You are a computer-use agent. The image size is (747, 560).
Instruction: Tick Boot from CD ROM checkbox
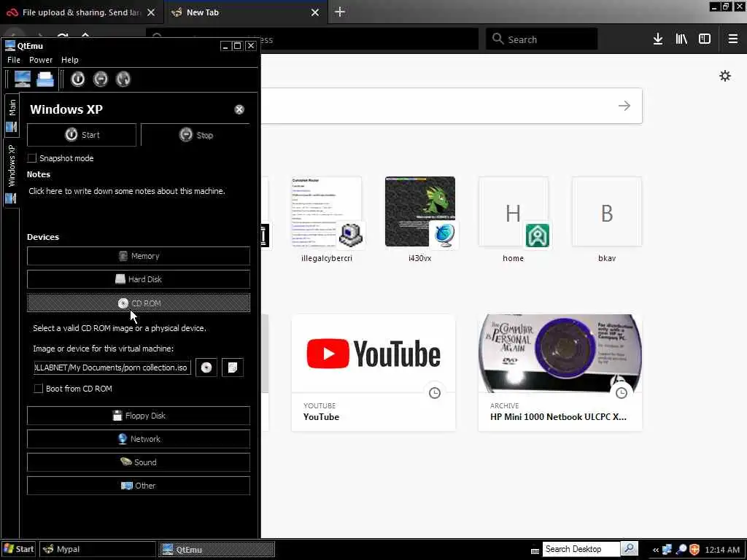click(x=38, y=389)
